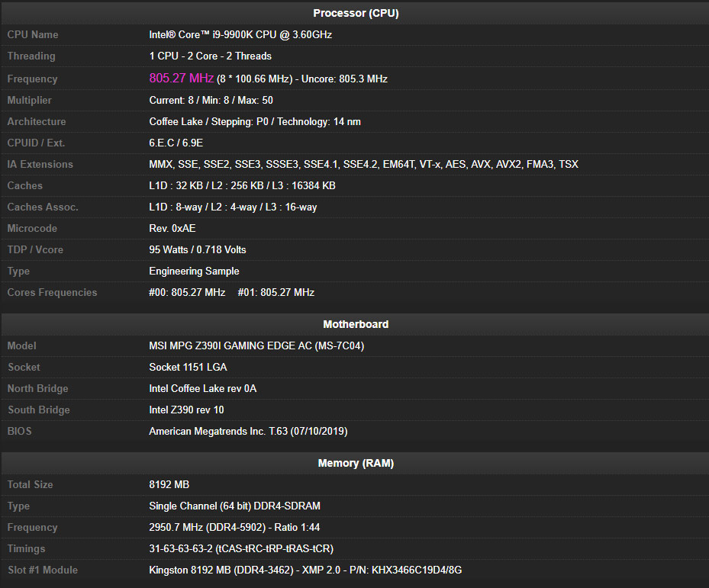Click the Memory (RAM) section header

pos(356,463)
